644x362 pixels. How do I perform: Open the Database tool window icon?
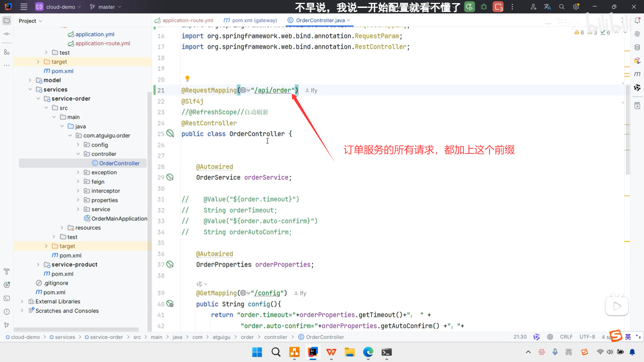pos(637,48)
